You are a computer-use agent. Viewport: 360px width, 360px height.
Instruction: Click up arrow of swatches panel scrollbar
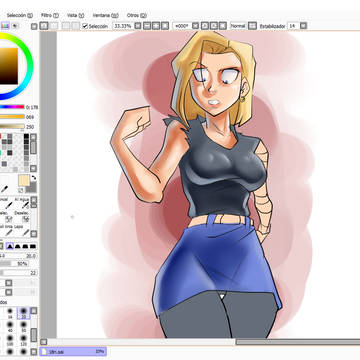33,137
